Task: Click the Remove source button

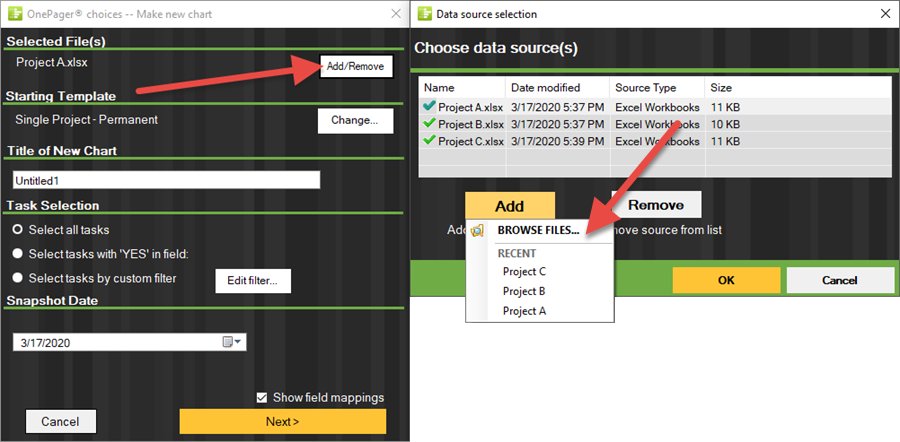Action: click(656, 205)
